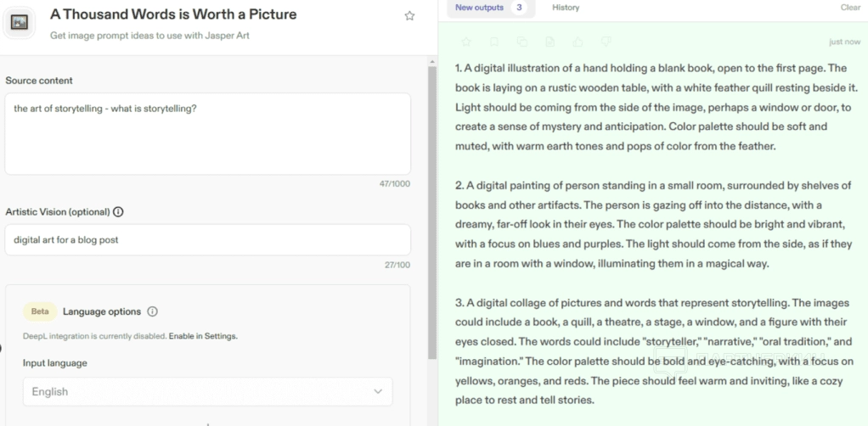Give the output a thumbs up
This screenshot has width=868, height=426.
pos(578,41)
